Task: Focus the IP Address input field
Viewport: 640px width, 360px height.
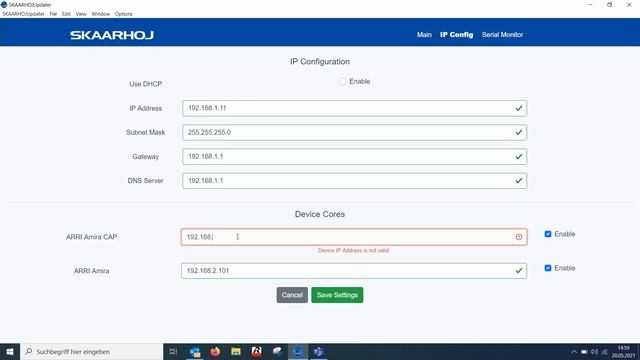Action: coord(355,108)
